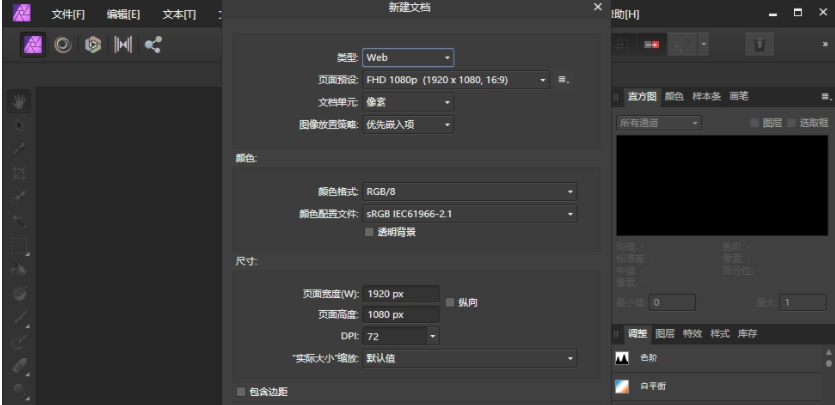Screen dimensions: 835x405
Task: Select the 色阶 (Levels) adjustment
Action: [x=716, y=358]
